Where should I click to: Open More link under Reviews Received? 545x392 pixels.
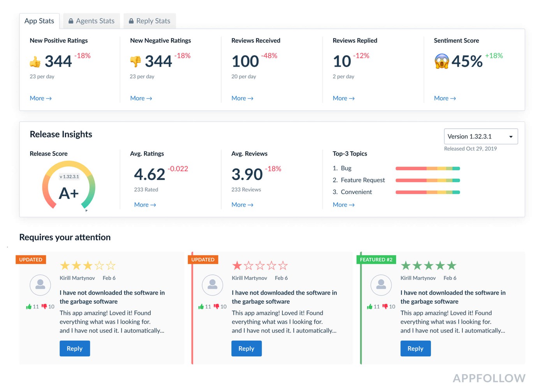(x=242, y=98)
